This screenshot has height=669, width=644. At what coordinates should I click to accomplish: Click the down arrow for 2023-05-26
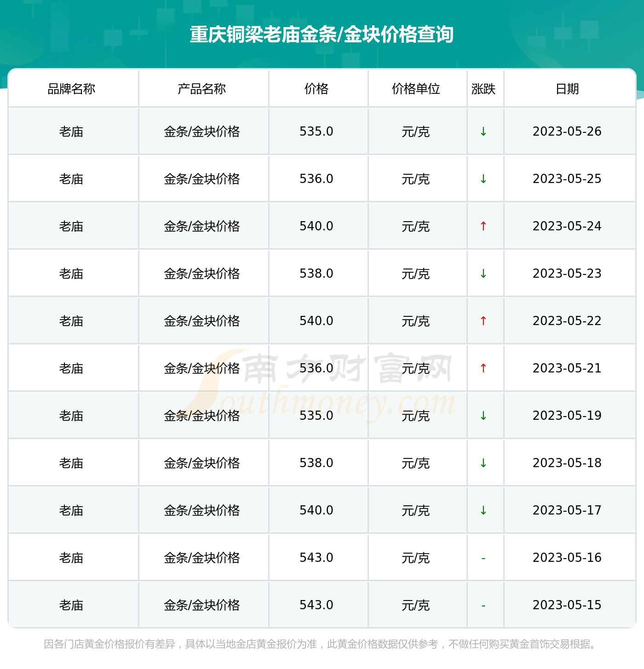483,132
